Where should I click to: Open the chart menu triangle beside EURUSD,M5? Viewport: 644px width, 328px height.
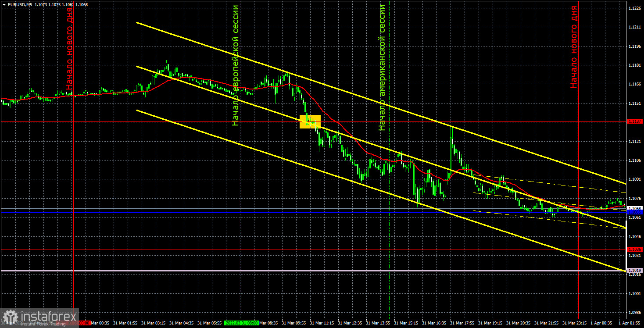pos(4,4)
